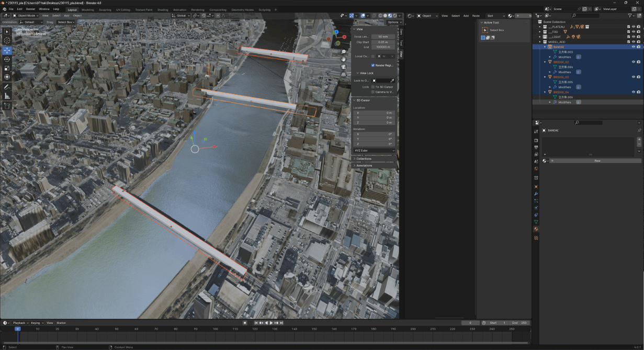The image size is (644, 350).
Task: Select the Move tool in toolbar
Action: pos(7,50)
